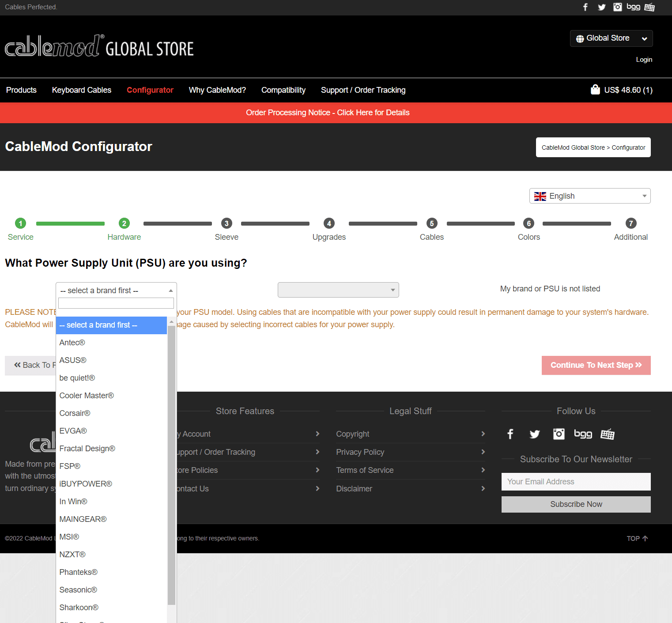Go to step 5 Cables circle
Image resolution: width=672 pixels, height=623 pixels.
click(x=432, y=223)
